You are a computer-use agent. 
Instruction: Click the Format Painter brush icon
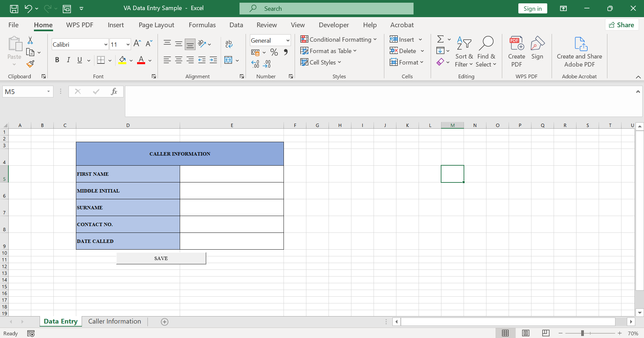pyautogui.click(x=30, y=64)
